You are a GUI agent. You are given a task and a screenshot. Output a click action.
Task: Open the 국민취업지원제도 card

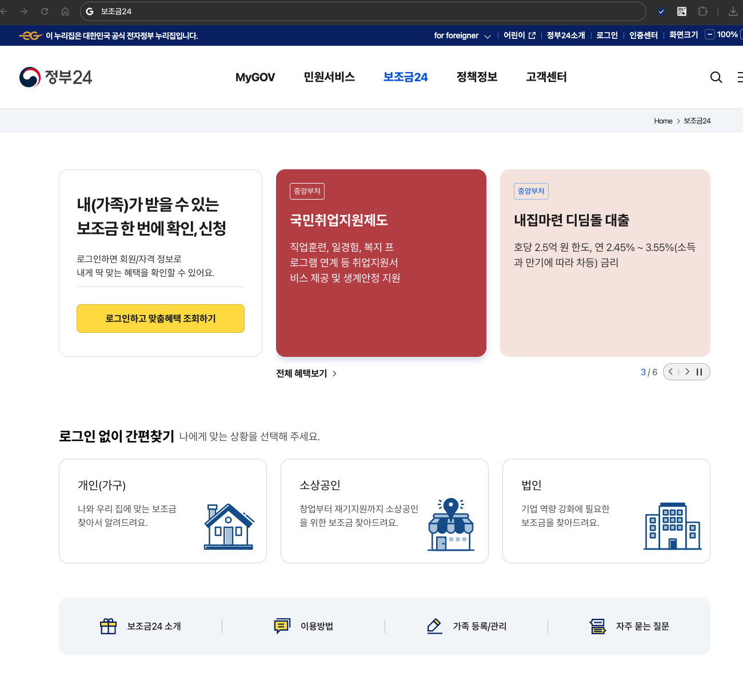381,263
